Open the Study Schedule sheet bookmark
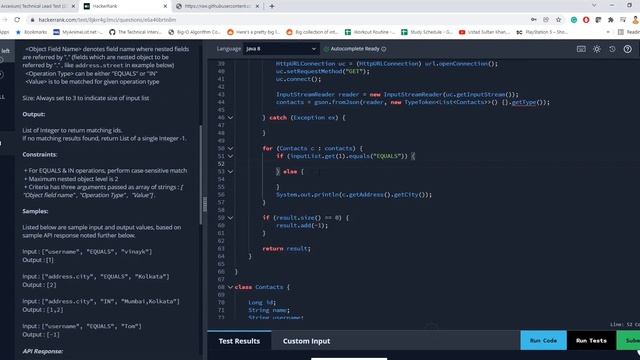 [x=427, y=32]
